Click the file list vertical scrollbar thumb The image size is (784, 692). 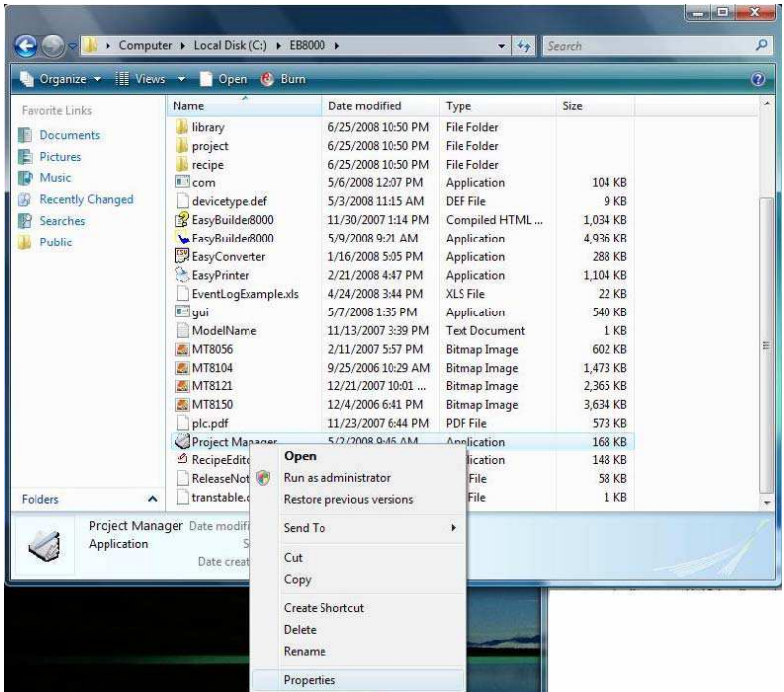tap(766, 345)
